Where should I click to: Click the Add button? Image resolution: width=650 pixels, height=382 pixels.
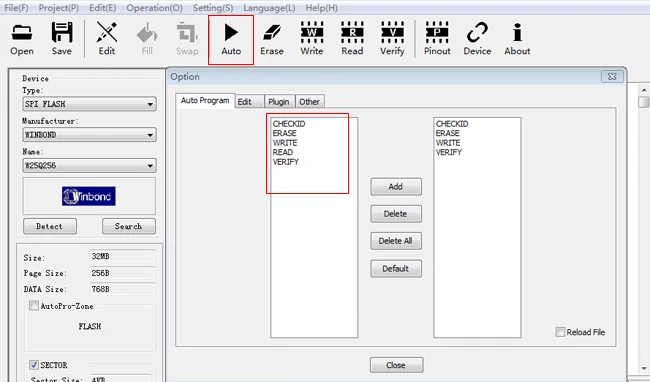pos(396,186)
